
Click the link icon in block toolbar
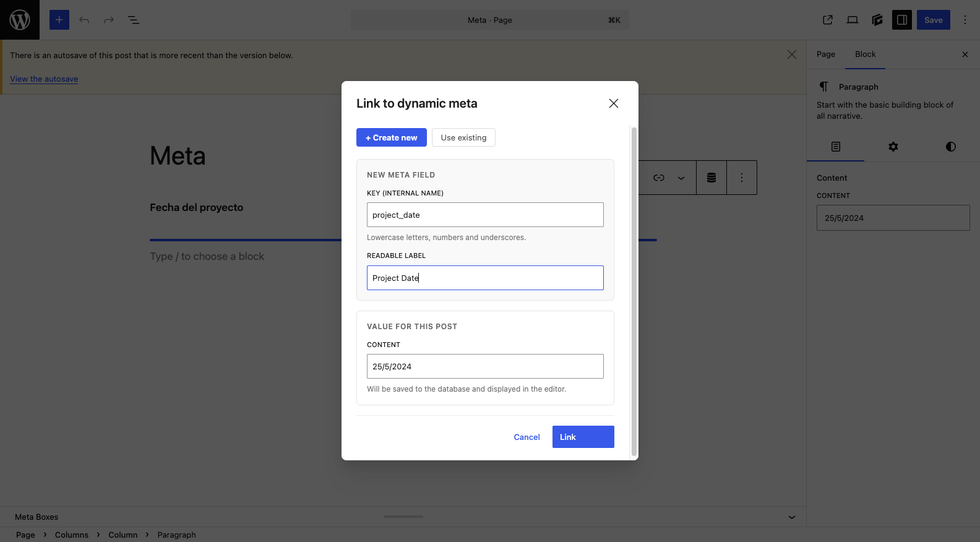point(659,178)
